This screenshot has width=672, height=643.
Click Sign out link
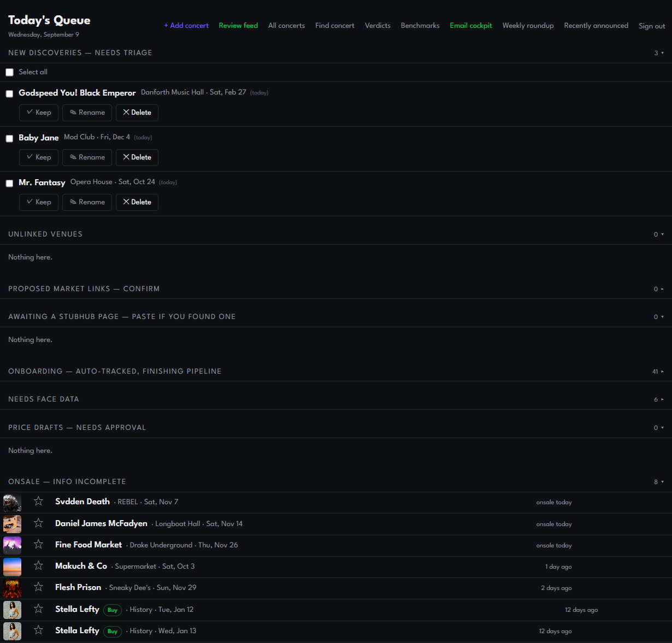[x=652, y=26]
